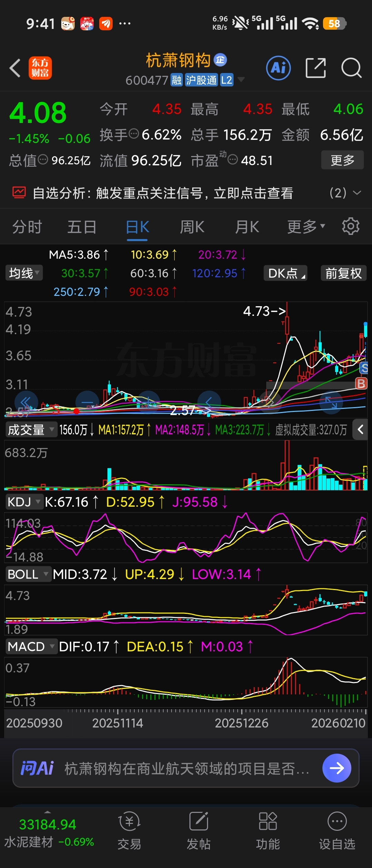Tap the double-left fast rewind chart button

(26, 402)
